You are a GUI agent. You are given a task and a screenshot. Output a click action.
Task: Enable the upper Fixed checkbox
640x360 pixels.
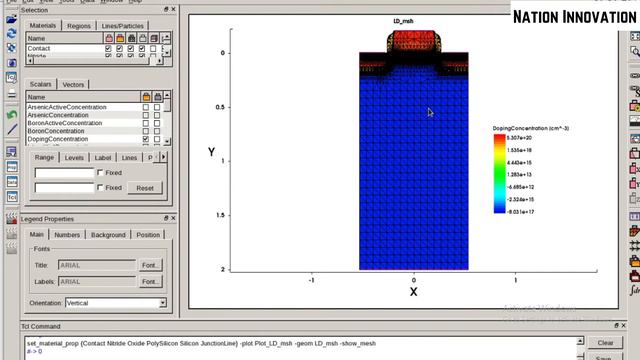100,173
